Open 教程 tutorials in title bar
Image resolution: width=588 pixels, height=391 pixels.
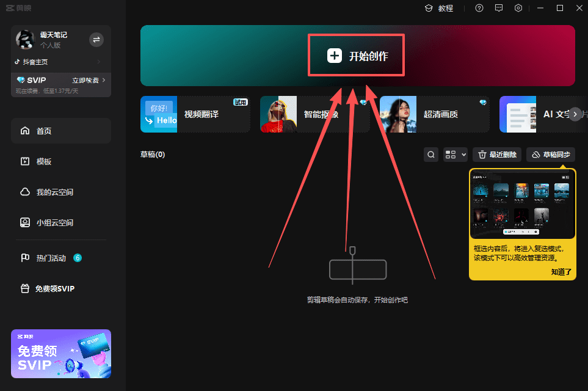439,8
